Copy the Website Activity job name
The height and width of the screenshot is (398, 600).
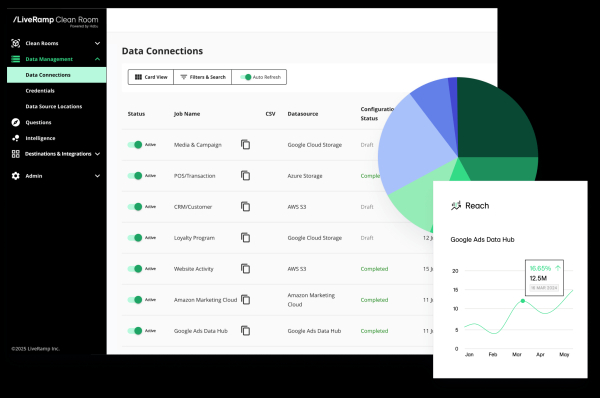pos(246,269)
